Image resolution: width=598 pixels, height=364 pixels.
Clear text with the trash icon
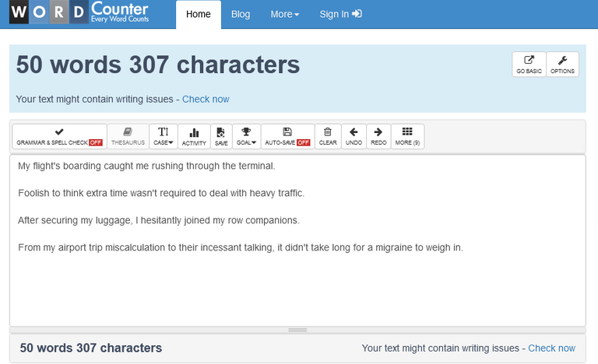tap(328, 136)
